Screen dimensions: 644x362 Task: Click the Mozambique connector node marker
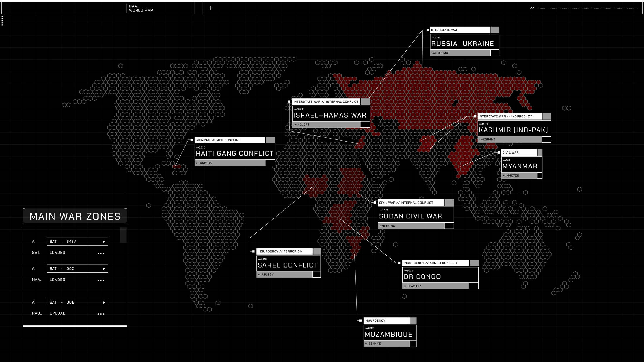click(360, 320)
